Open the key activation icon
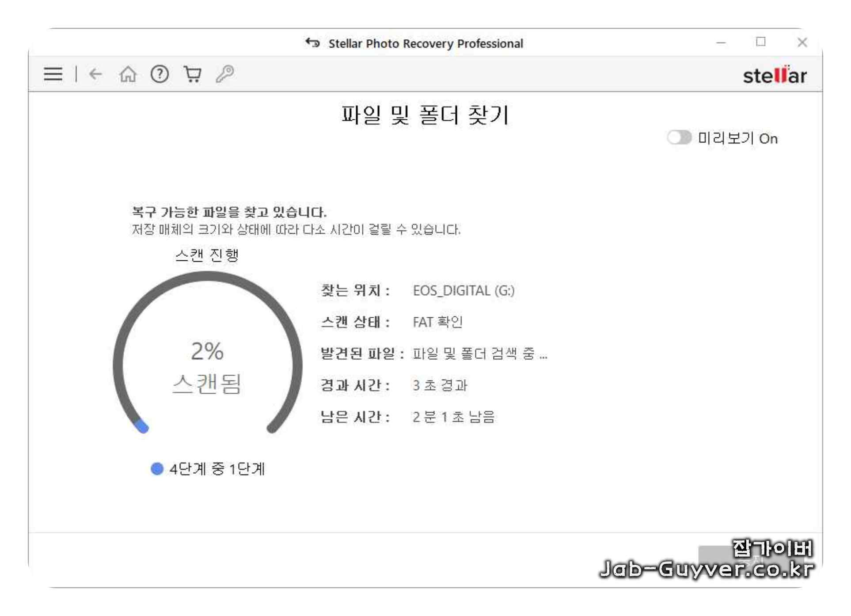Viewport: 851px width, 616px height. (x=225, y=74)
